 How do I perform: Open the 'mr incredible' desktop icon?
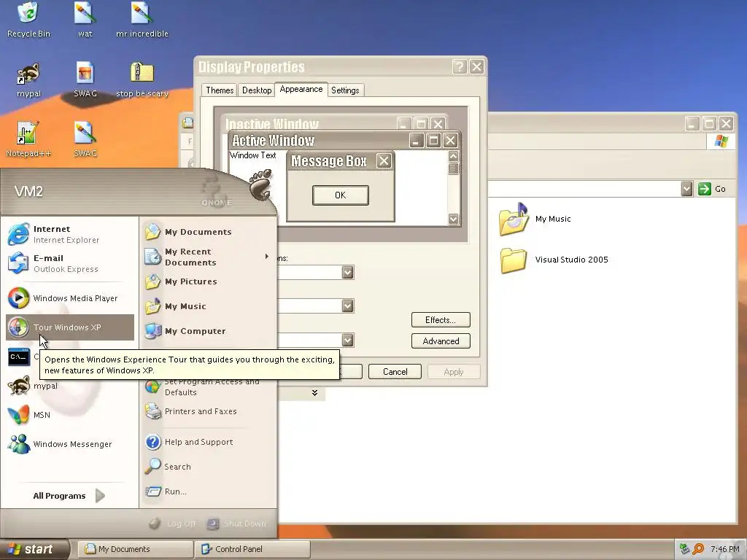142,20
